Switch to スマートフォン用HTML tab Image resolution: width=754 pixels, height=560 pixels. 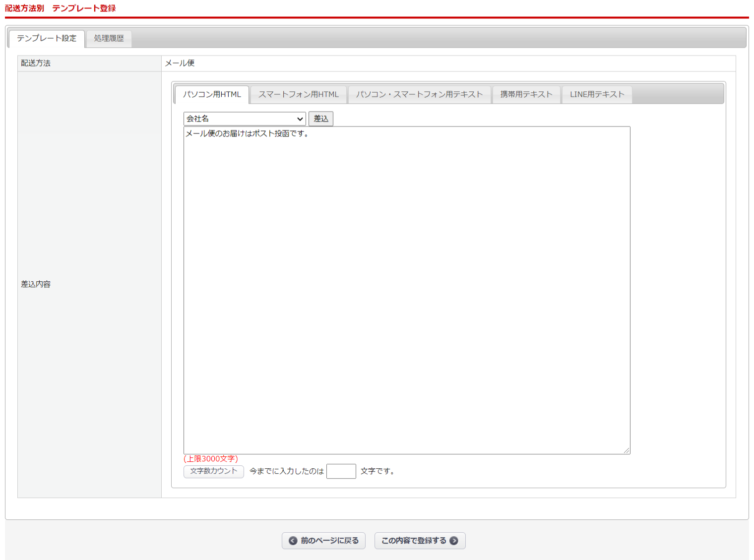pyautogui.click(x=299, y=95)
